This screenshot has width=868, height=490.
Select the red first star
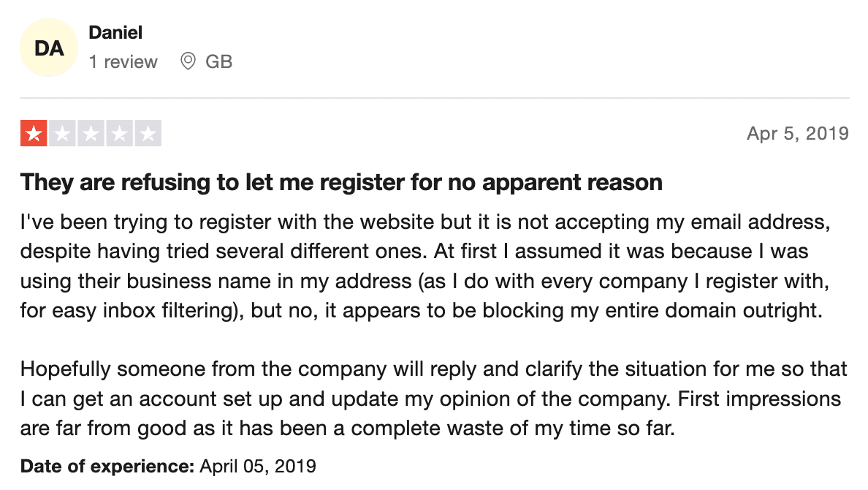(x=34, y=134)
